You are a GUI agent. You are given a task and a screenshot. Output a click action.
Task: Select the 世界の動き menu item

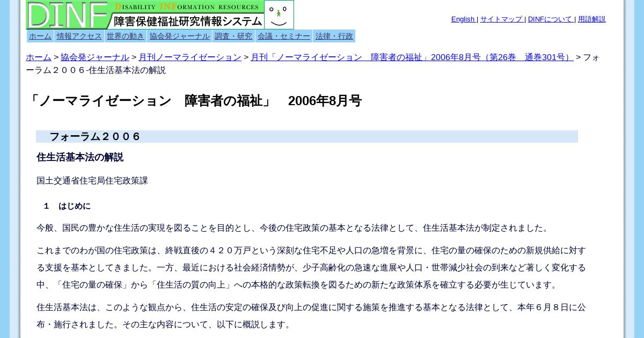[126, 36]
